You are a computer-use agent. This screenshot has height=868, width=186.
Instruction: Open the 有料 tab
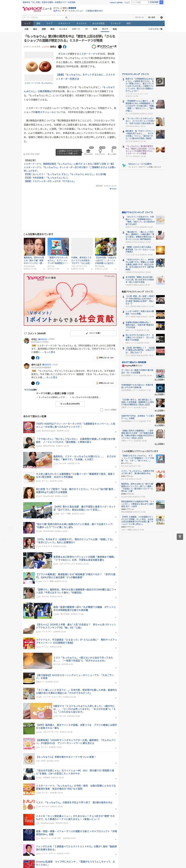pos(129,24)
